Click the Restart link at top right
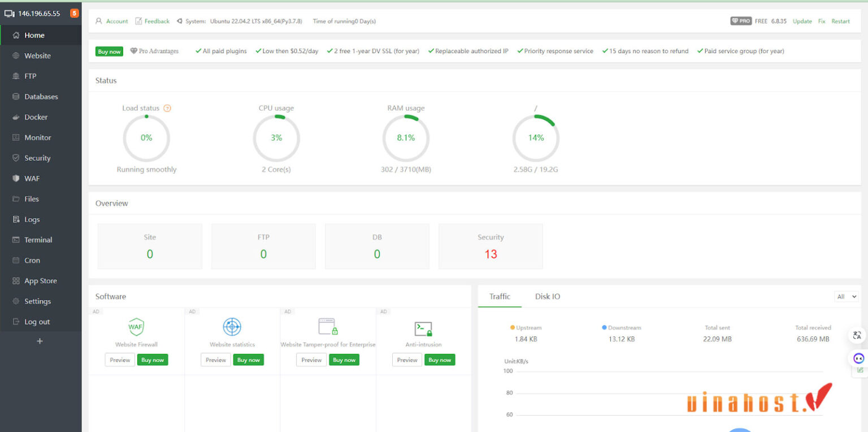This screenshot has width=868, height=432. [840, 21]
